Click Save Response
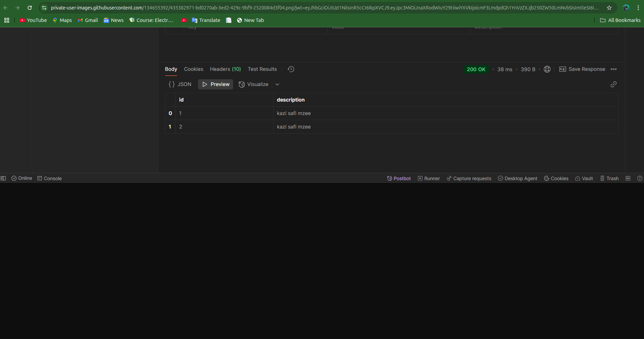The width and height of the screenshot is (644, 339). (x=582, y=69)
